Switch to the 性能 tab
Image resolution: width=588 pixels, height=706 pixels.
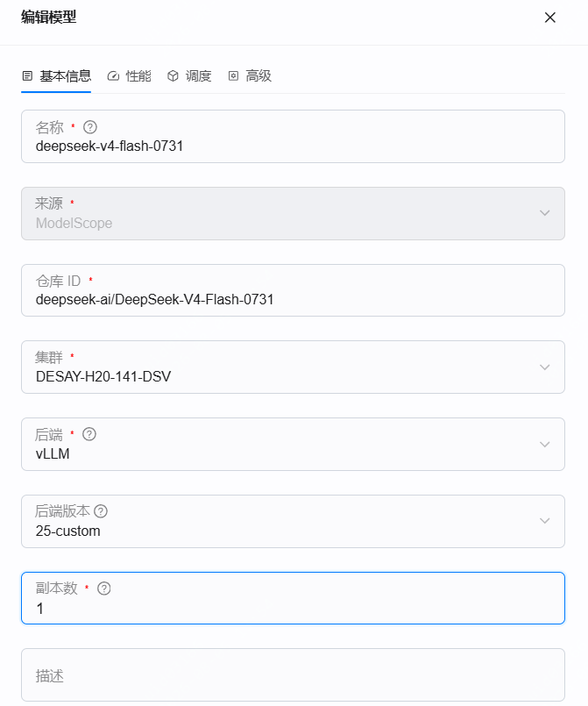pos(130,76)
